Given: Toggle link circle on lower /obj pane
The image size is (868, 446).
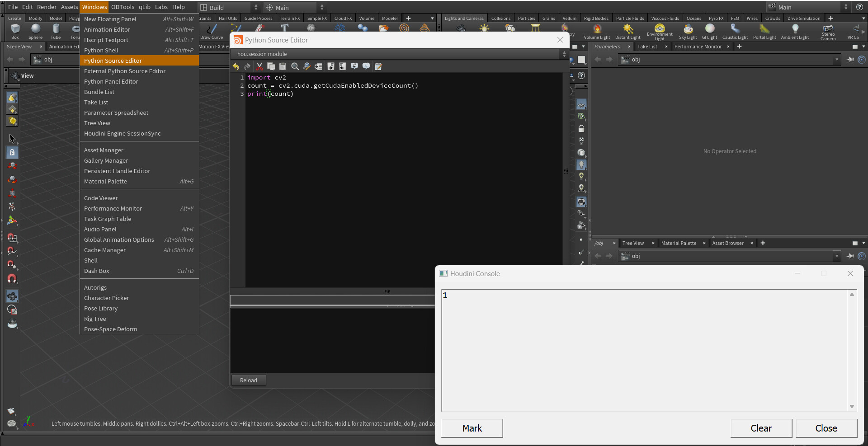Looking at the screenshot, I should click(862, 256).
